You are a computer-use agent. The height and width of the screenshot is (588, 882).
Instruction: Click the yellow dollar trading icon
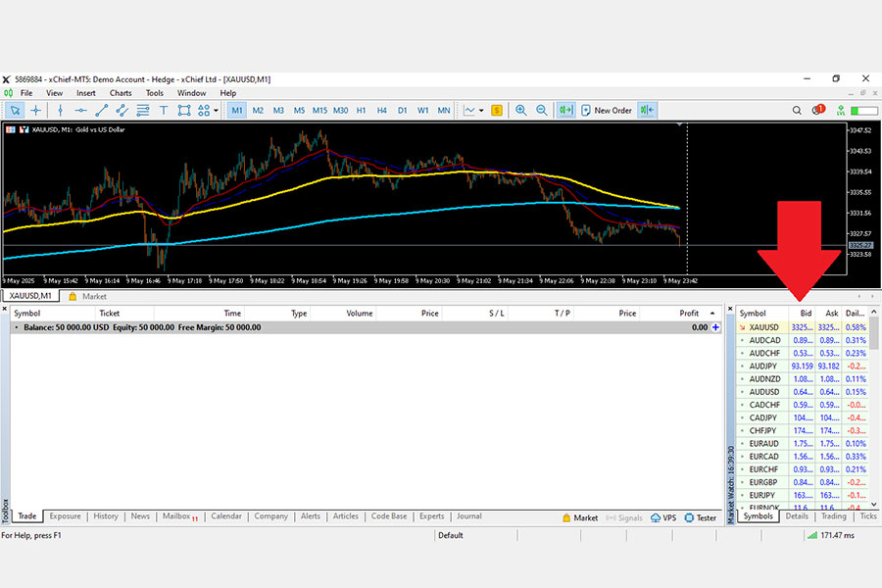[497, 111]
